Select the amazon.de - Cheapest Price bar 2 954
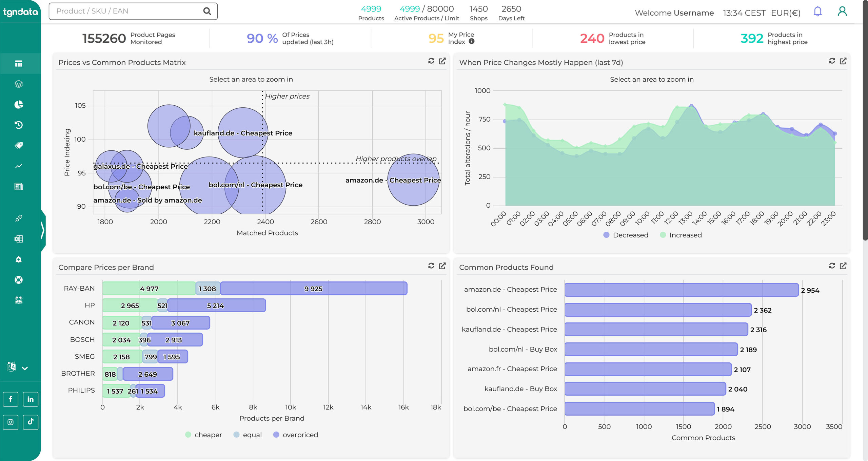The height and width of the screenshot is (461, 868). 682,290
